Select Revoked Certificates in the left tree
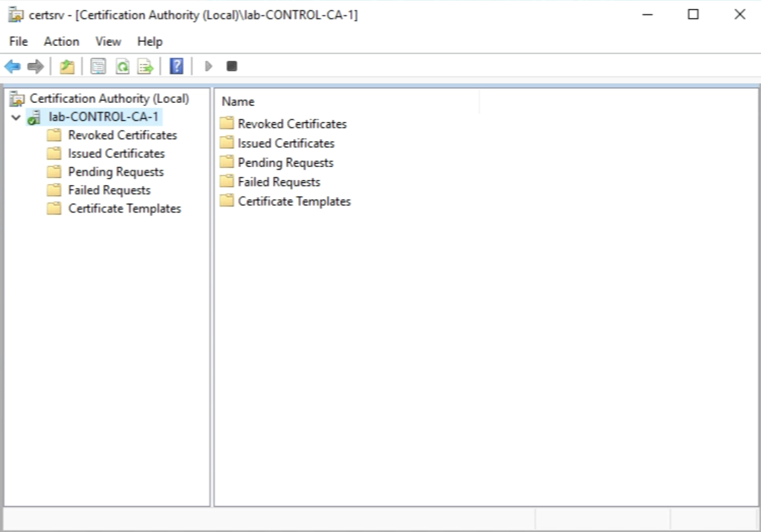 coord(122,135)
